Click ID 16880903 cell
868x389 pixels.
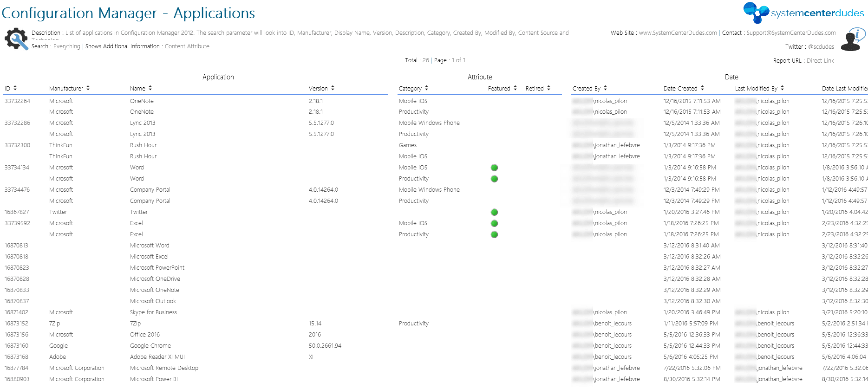pos(17,379)
